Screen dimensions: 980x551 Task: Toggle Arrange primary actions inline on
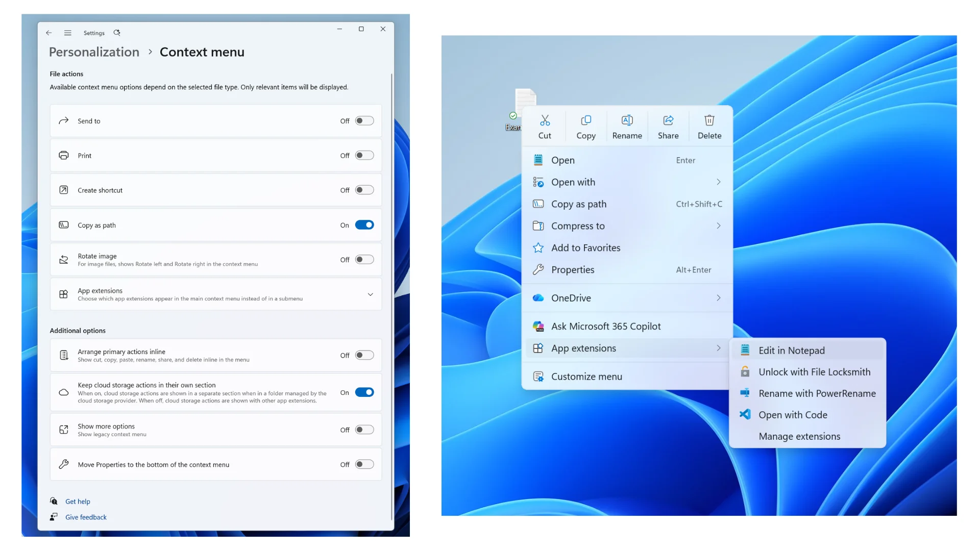click(364, 355)
